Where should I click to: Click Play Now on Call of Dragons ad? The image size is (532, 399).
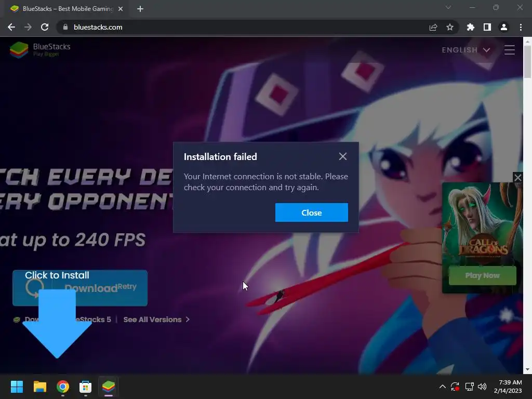tap(482, 275)
